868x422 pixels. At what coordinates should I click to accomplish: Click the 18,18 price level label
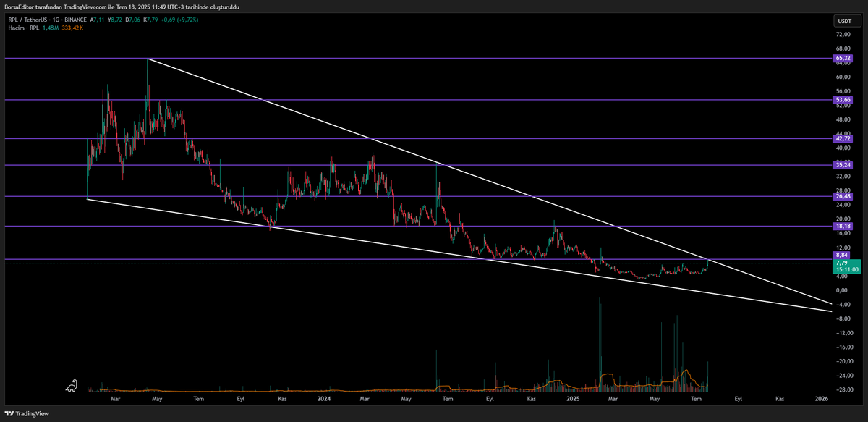(842, 226)
